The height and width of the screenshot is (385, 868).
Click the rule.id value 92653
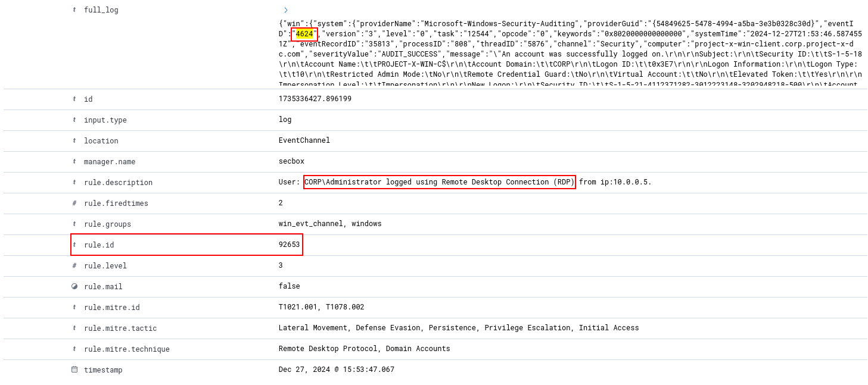289,245
